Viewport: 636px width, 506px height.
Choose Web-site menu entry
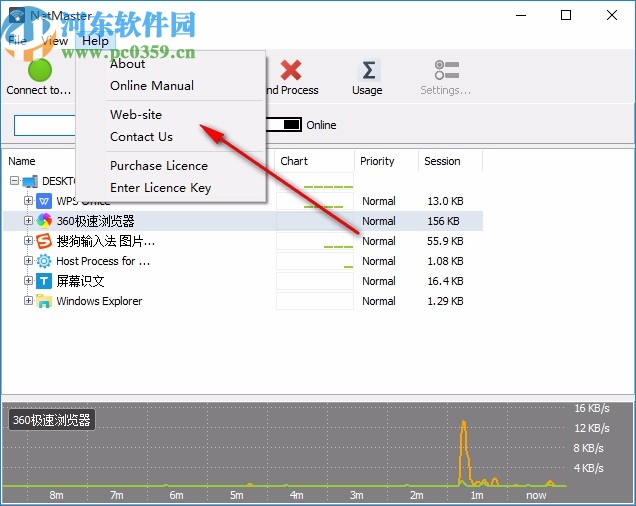point(136,115)
